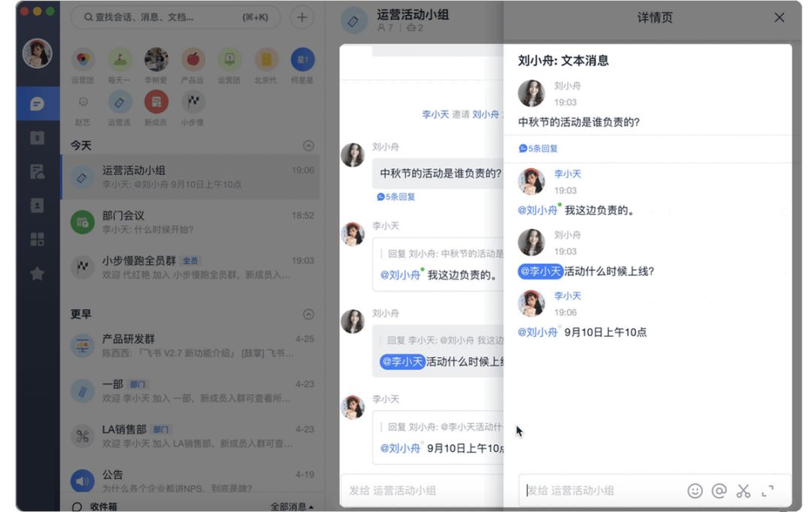Select the Messenger chat bubble icon
812x512 pixels.
(x=38, y=103)
